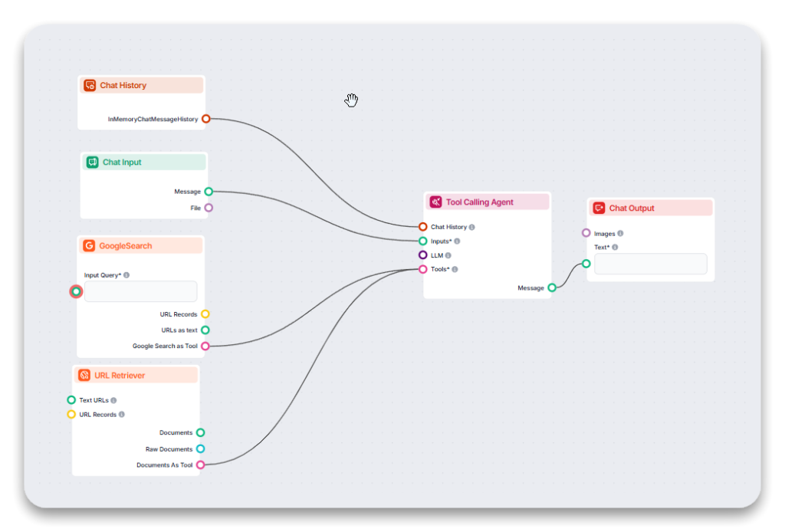785x532 pixels.
Task: Select the Message output port of Chat Input
Action: coord(209,191)
